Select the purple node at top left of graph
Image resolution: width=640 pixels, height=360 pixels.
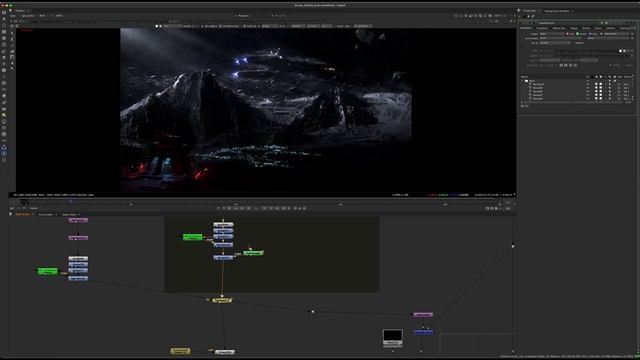point(78,220)
